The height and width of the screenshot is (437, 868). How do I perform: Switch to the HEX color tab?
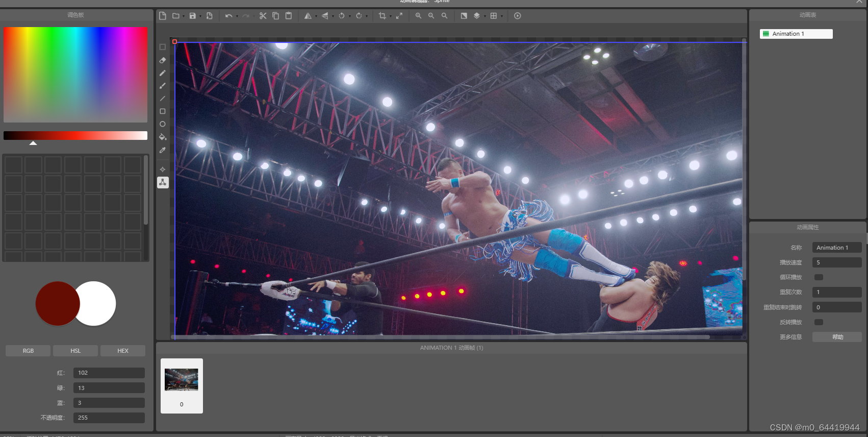123,351
